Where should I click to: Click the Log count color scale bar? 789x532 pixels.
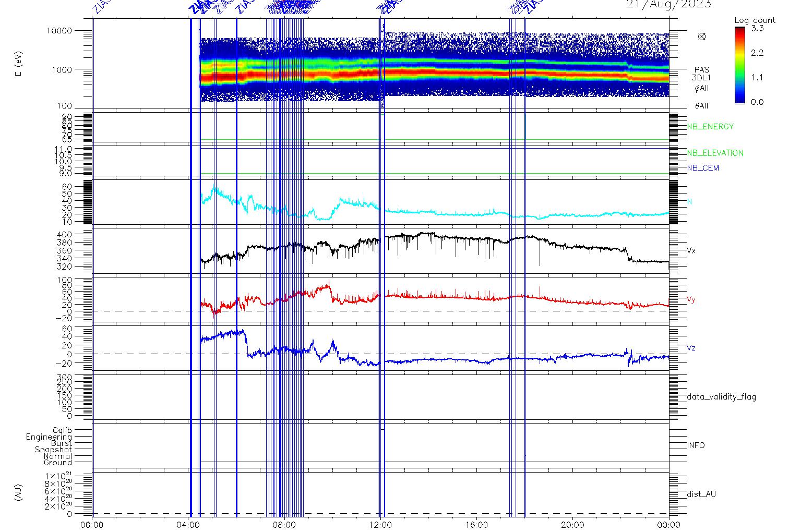(740, 65)
